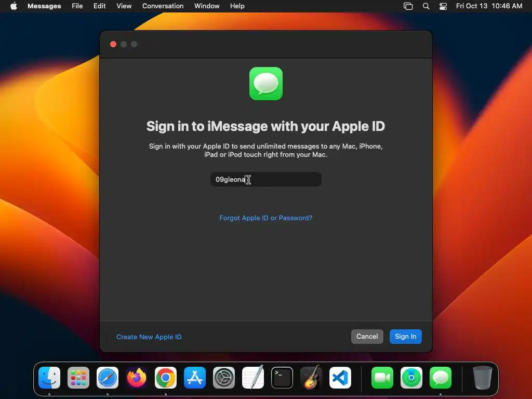Launch Visual Studio Code from the Dock
The image size is (532, 399).
click(340, 377)
